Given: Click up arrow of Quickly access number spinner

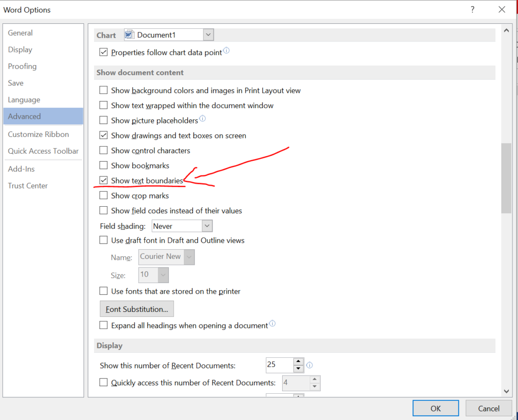Looking at the screenshot, I should click(x=315, y=379).
